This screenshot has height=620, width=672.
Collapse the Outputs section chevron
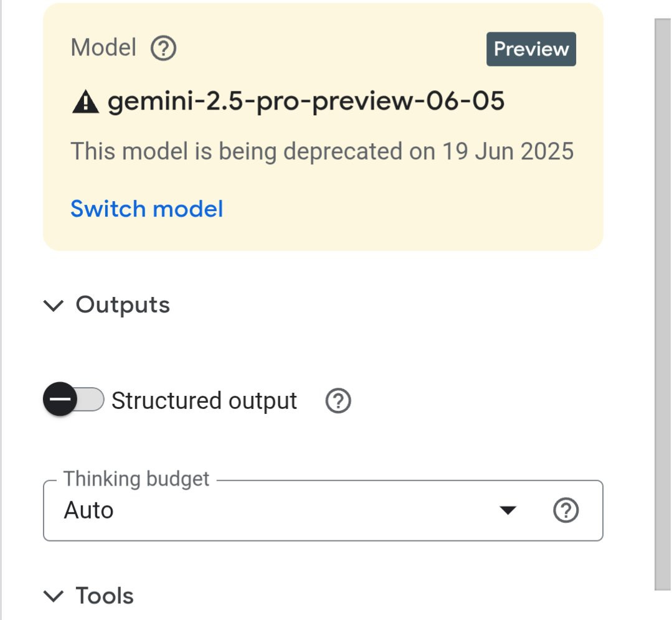[55, 305]
